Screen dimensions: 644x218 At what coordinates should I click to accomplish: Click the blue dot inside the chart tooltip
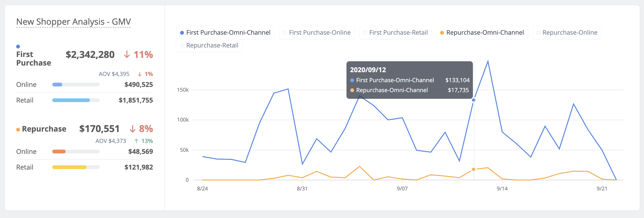352,80
